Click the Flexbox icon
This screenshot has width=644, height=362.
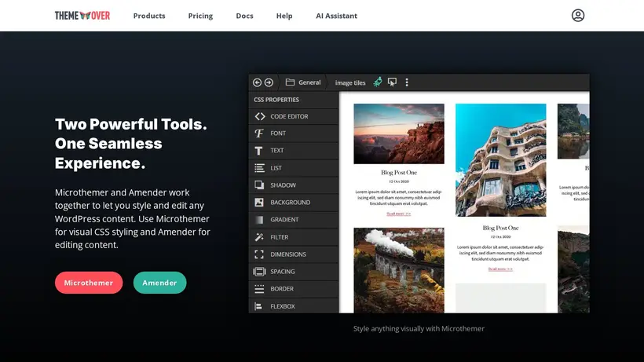point(258,306)
